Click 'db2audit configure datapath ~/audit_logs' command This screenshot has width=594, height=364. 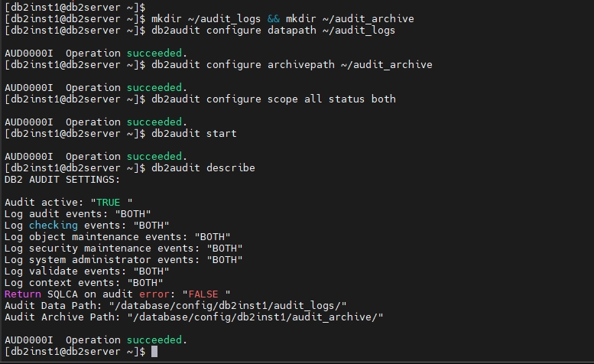coord(273,31)
